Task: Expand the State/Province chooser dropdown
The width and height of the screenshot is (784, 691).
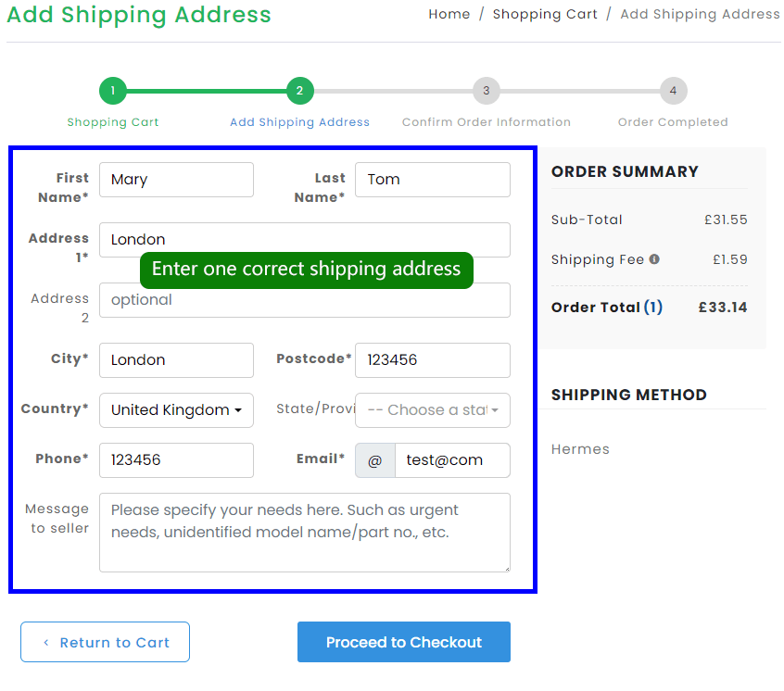Action: coord(432,410)
